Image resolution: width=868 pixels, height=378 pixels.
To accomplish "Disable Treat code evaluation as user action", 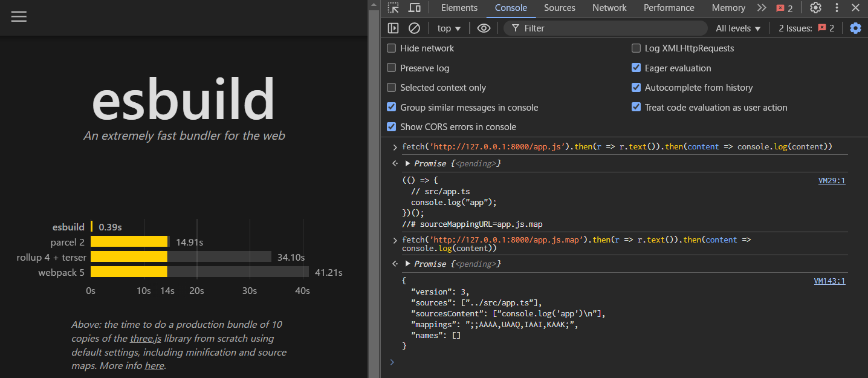I will (636, 107).
